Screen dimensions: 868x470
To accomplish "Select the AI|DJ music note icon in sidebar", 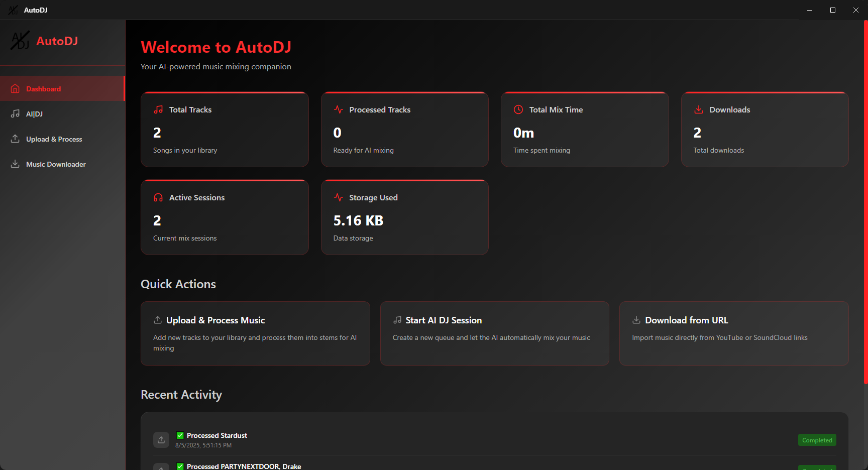I will [x=15, y=113].
